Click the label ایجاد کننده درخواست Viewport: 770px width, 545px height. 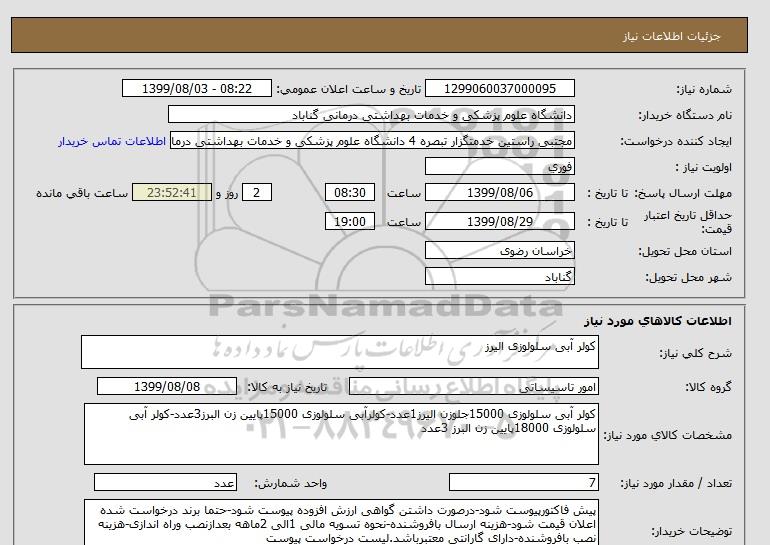(x=676, y=141)
